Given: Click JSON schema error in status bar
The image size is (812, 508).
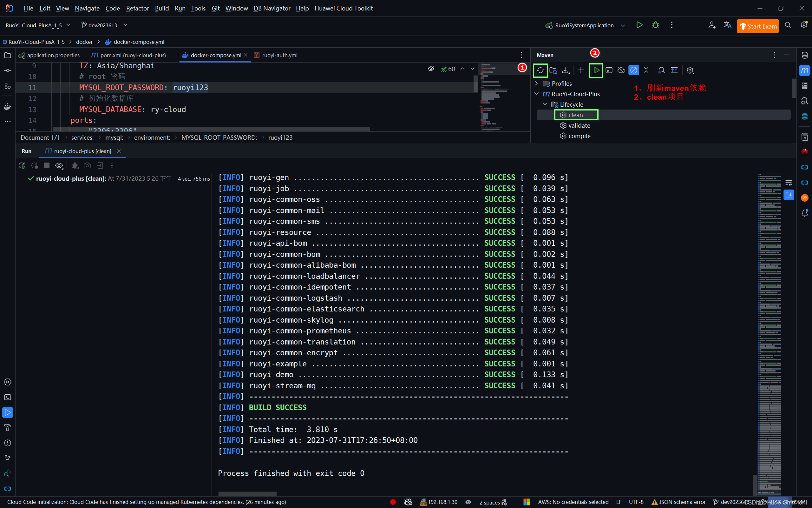Looking at the screenshot, I should click(x=678, y=502).
